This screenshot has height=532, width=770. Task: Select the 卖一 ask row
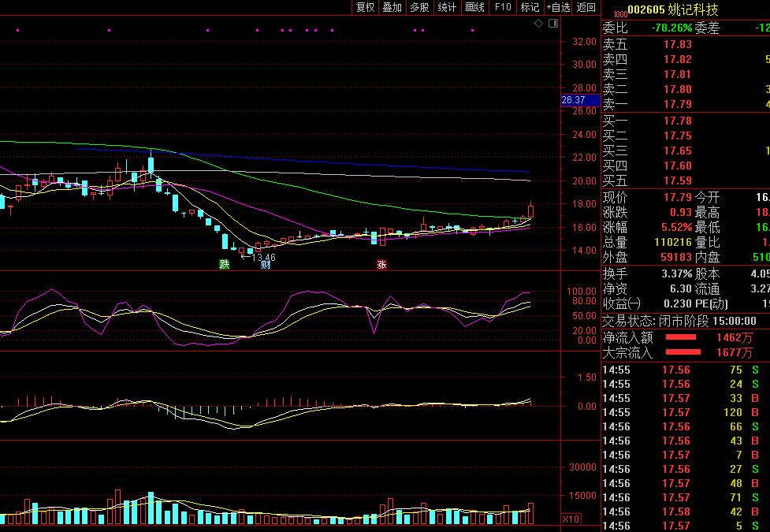pyautogui.click(x=686, y=104)
